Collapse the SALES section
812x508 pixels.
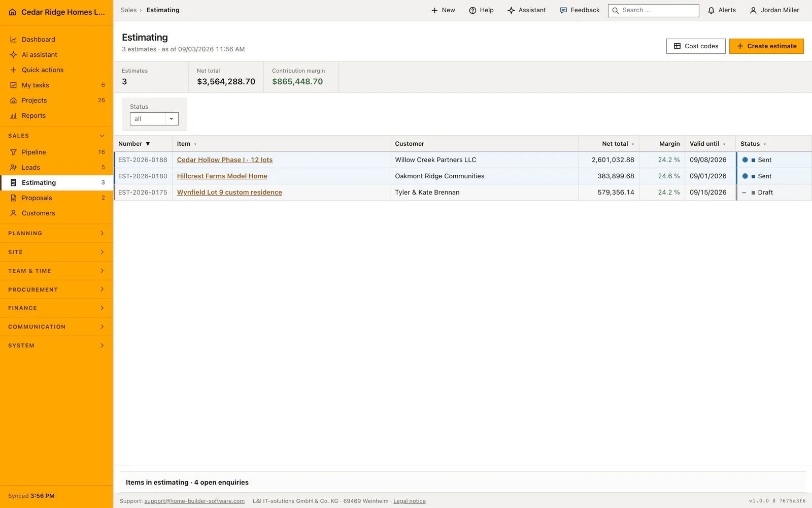56,136
